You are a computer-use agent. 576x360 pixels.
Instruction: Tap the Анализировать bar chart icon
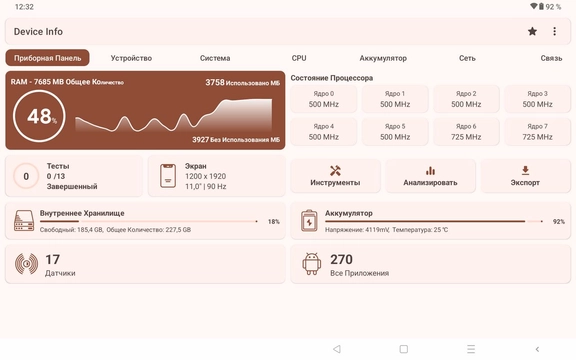coord(430,170)
